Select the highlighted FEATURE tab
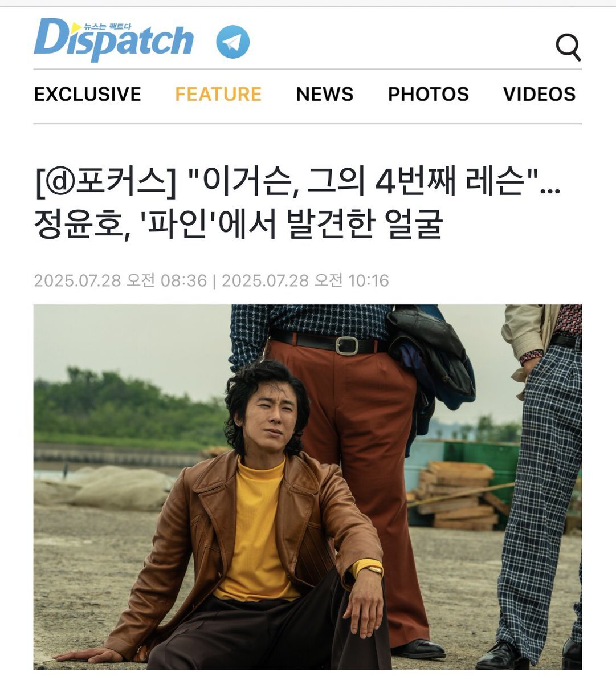This screenshot has width=616, height=684. tap(218, 94)
